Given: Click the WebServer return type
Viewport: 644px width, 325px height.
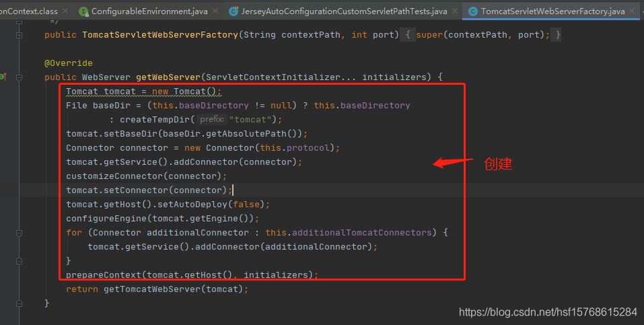Looking at the screenshot, I should click(106, 77).
